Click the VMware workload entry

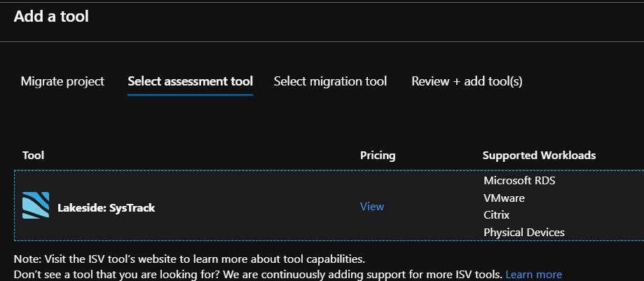[x=504, y=198]
